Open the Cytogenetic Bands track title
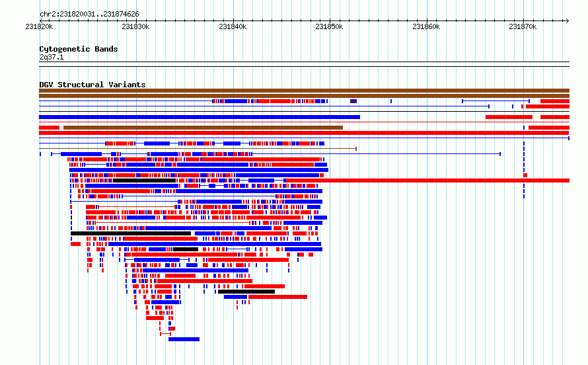 (79, 49)
